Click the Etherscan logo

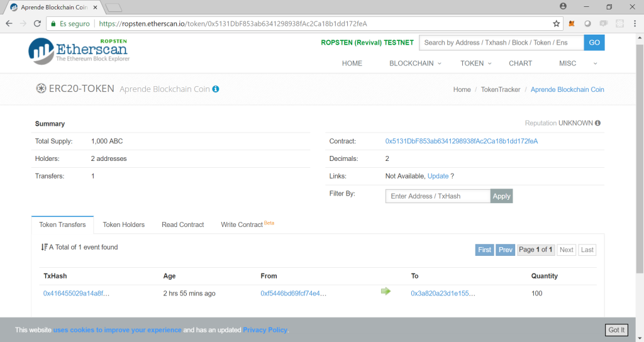pyautogui.click(x=79, y=51)
